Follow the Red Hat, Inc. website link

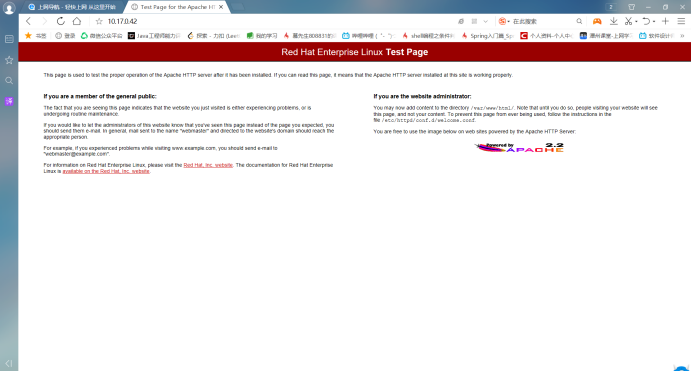pos(208,165)
